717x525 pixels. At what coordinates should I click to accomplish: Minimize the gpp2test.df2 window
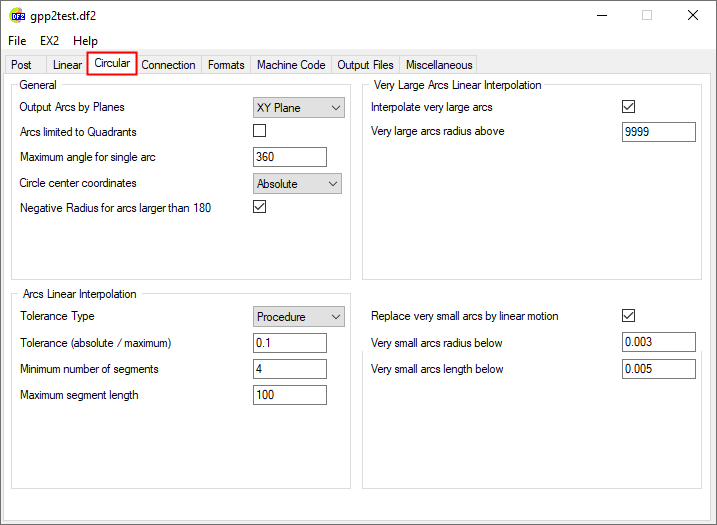click(x=601, y=16)
